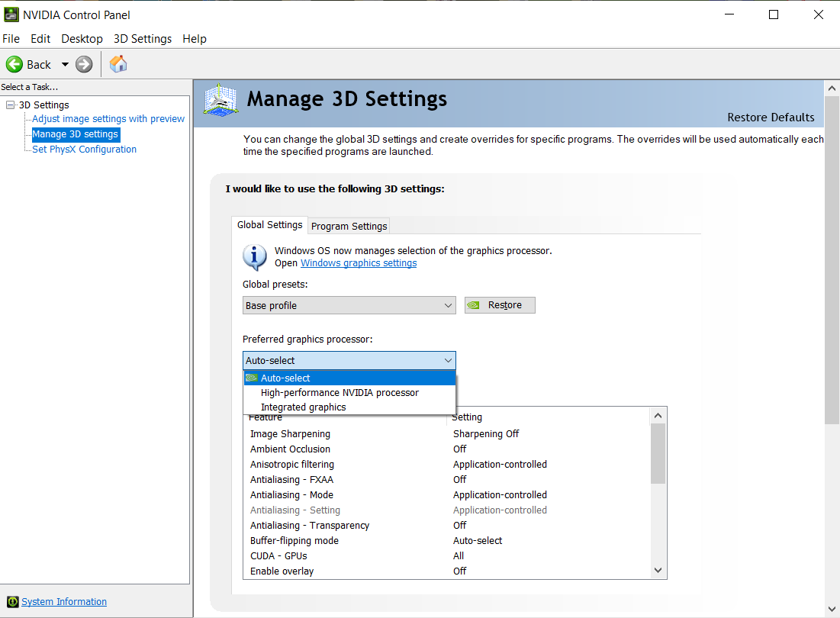Image resolution: width=840 pixels, height=618 pixels.
Task: Click the Forward arrow icon in toolbar
Action: pos(84,65)
